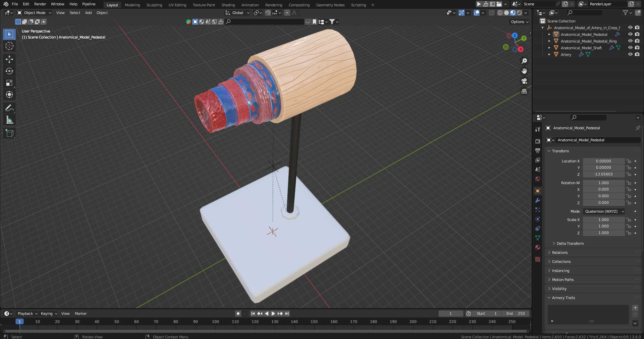The height and width of the screenshot is (339, 644).
Task: Toggle lock on Scale Z
Action: [x=629, y=233]
